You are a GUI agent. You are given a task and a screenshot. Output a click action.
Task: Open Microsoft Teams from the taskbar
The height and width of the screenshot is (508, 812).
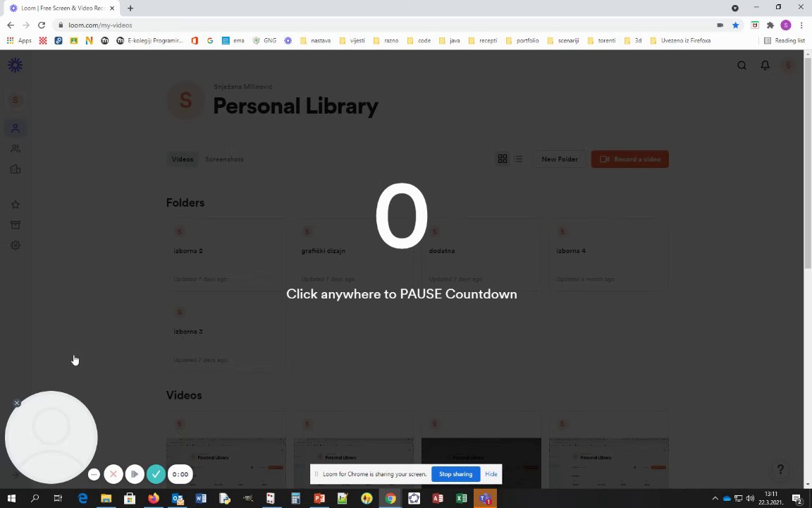[x=485, y=498]
